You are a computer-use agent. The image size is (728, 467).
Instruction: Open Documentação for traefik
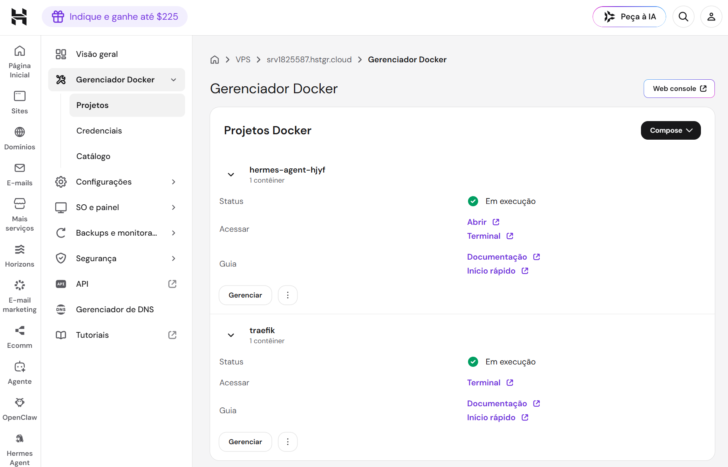[x=503, y=403]
